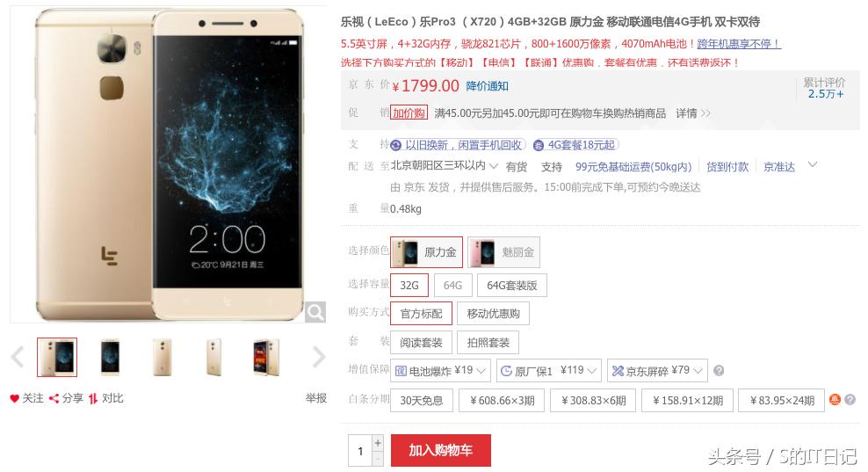868x472 pixels.
Task: Select the 64G capacity option
Action: [452, 286]
